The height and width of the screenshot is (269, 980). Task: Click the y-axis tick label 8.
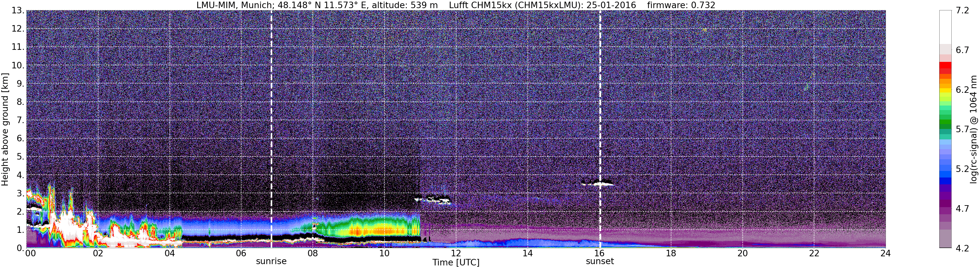tap(20, 102)
